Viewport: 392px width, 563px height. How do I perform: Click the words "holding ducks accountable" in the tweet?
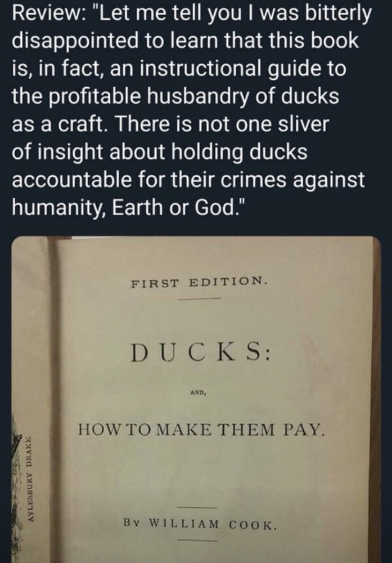[x=160, y=166]
